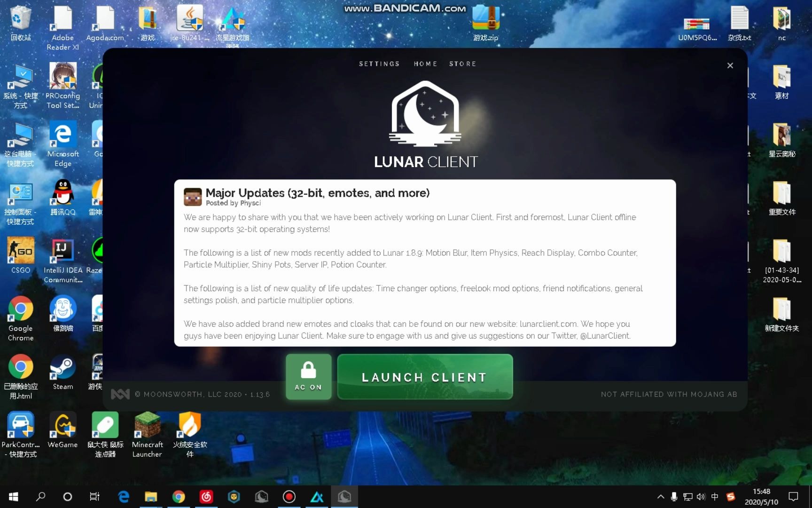Viewport: 812px width, 508px height.
Task: Toggle the AC ON anti-cheat switch
Action: pos(308,376)
